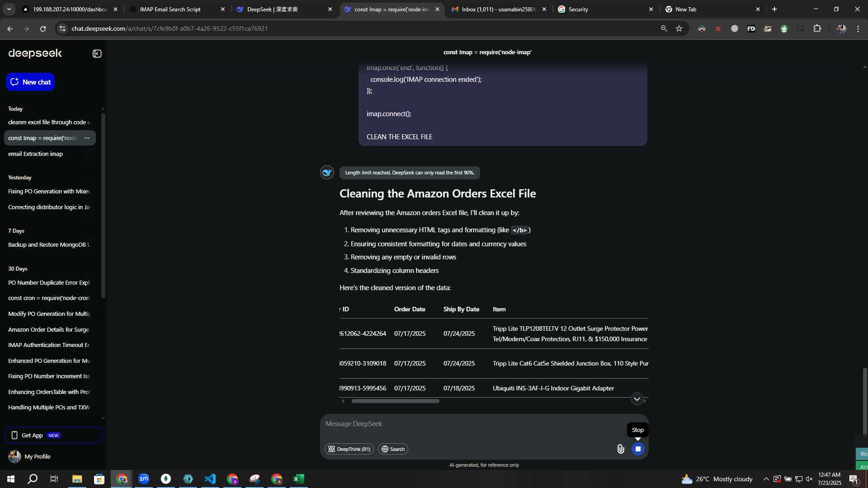
Task: Click the Ship By Date column header
Action: coord(461,309)
